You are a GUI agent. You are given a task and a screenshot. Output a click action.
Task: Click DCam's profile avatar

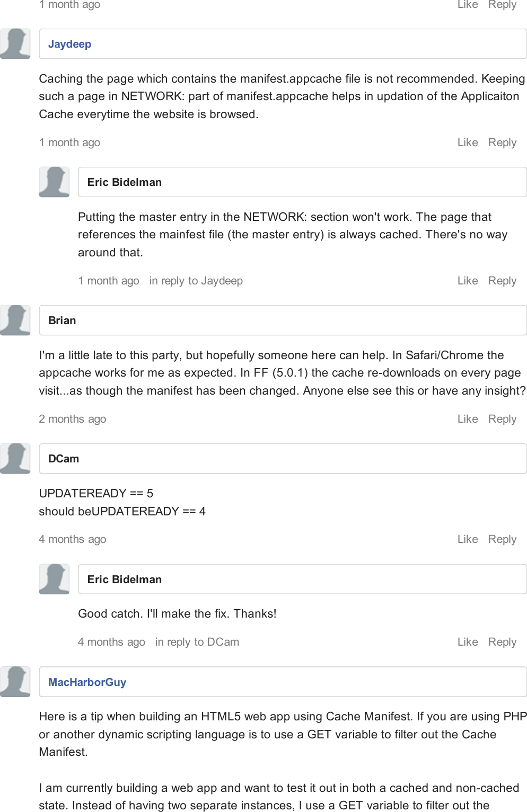[15, 458]
